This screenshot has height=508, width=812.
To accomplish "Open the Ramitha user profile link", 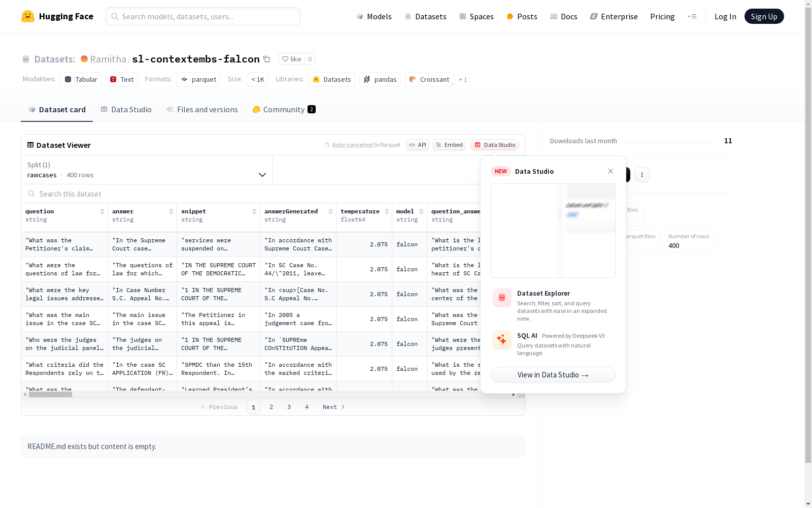I will pyautogui.click(x=108, y=59).
